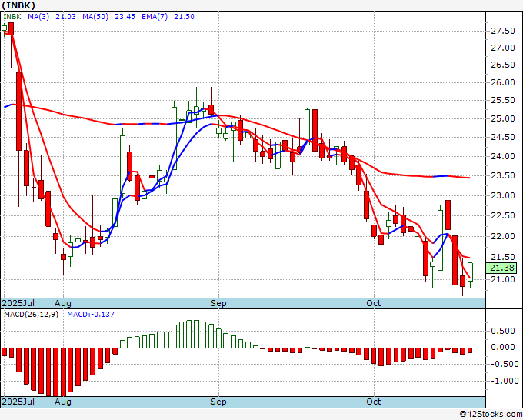Select the MA(50) legend label

coord(95,17)
